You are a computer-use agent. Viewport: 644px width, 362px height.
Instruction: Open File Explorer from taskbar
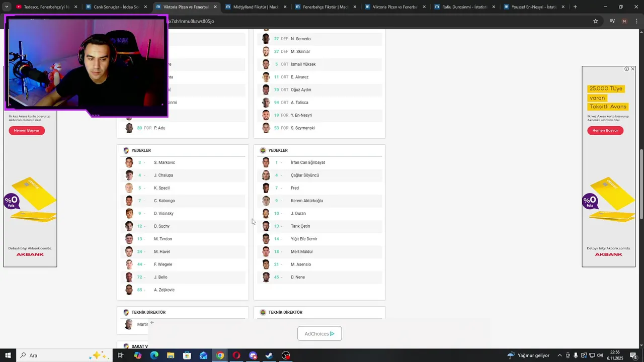(x=171, y=355)
